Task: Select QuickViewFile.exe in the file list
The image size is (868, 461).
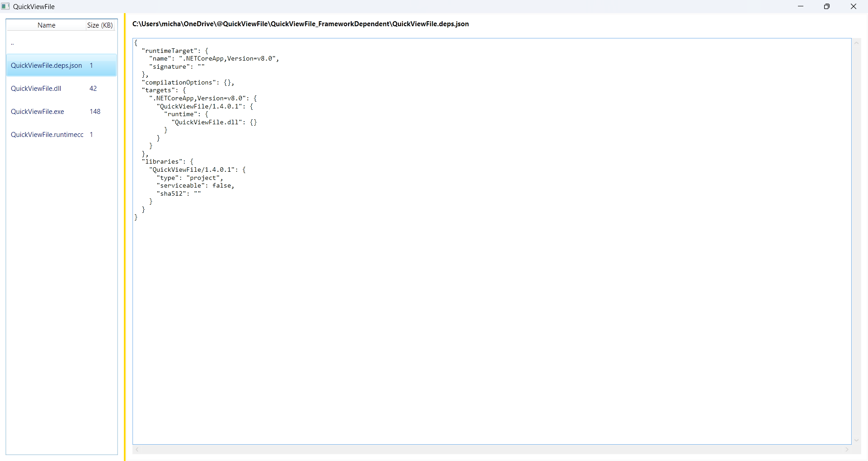Action: coord(61,112)
